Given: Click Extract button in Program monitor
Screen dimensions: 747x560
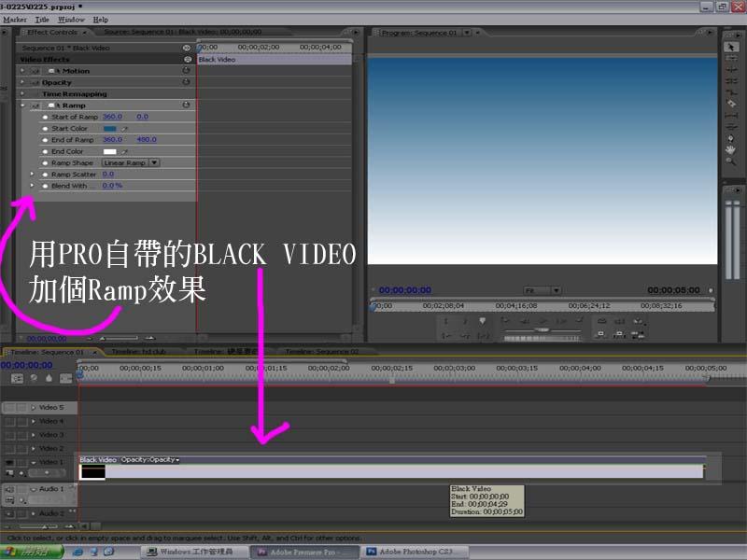Looking at the screenshot, I should [x=619, y=335].
